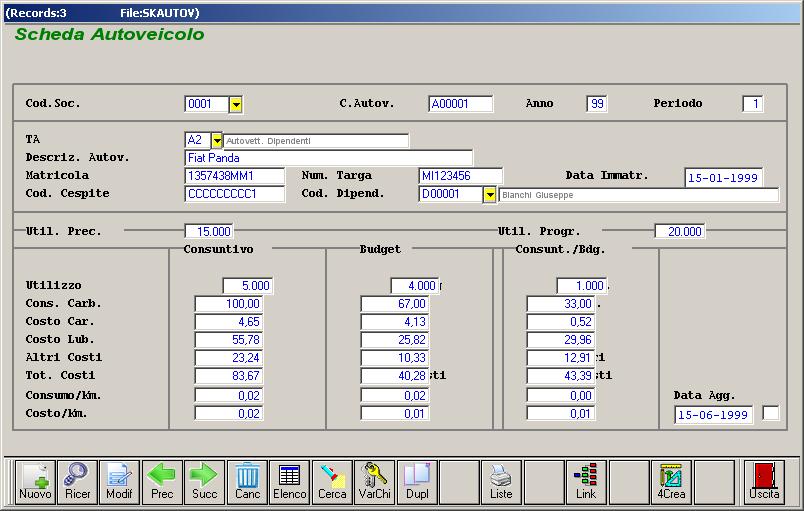This screenshot has height=511, width=804.
Task: Click the Budget Cons. Carb. field 67,00
Action: tap(395, 303)
